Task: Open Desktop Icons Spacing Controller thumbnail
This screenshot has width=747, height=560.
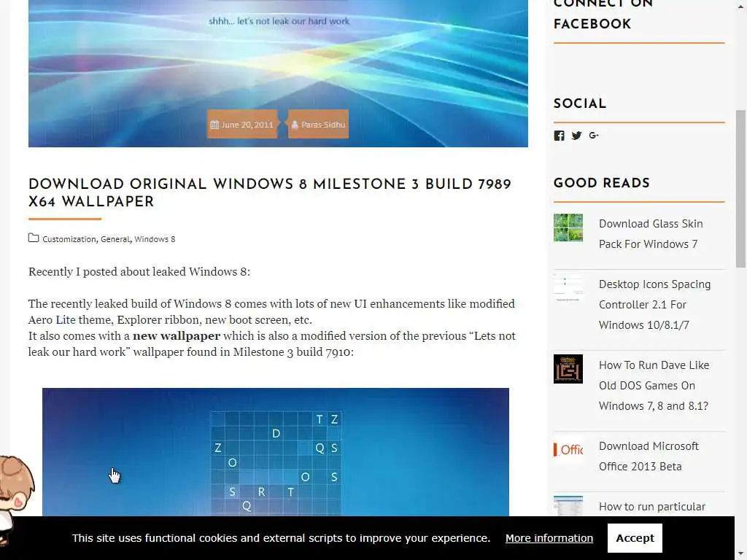Action: pos(568,288)
